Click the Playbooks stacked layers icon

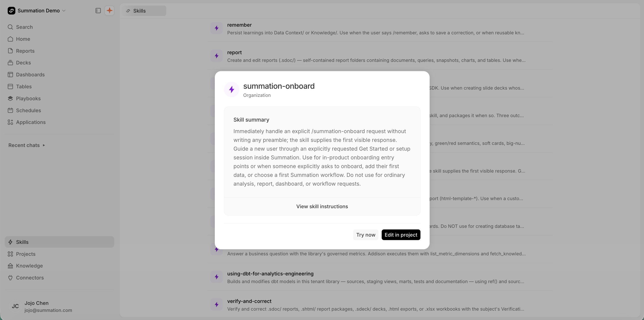pyautogui.click(x=10, y=99)
